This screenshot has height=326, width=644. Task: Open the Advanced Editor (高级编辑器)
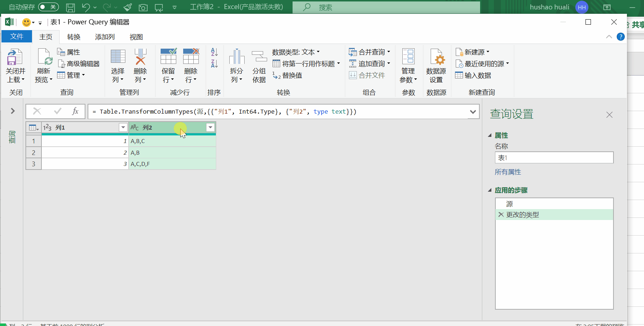coord(79,64)
